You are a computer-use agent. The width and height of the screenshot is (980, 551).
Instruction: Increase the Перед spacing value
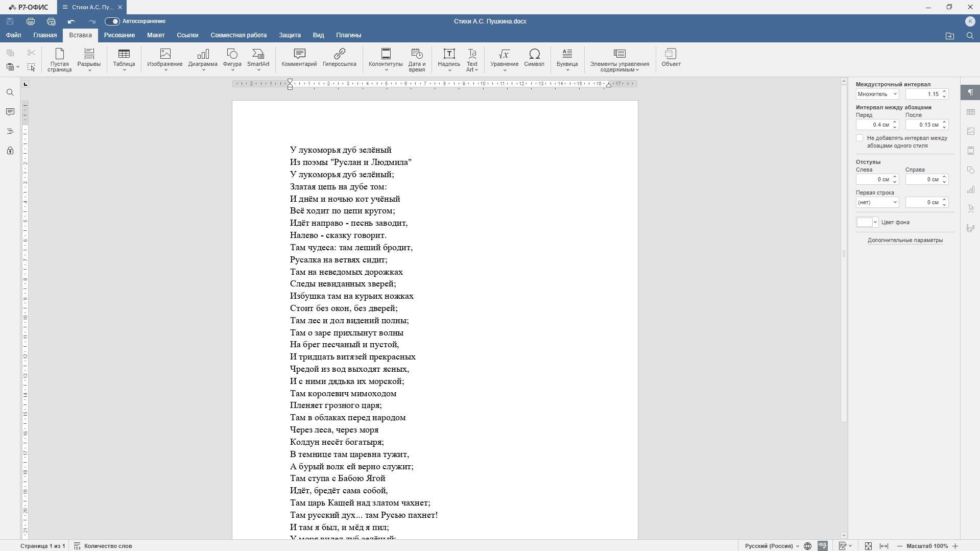tap(895, 123)
